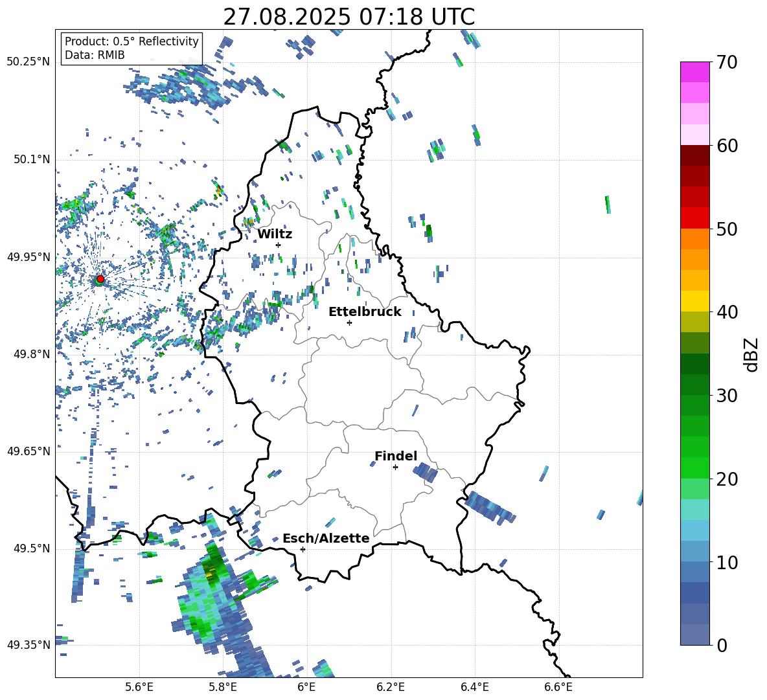
Task: Click the colorbar tick label 70
Action: [x=727, y=63]
